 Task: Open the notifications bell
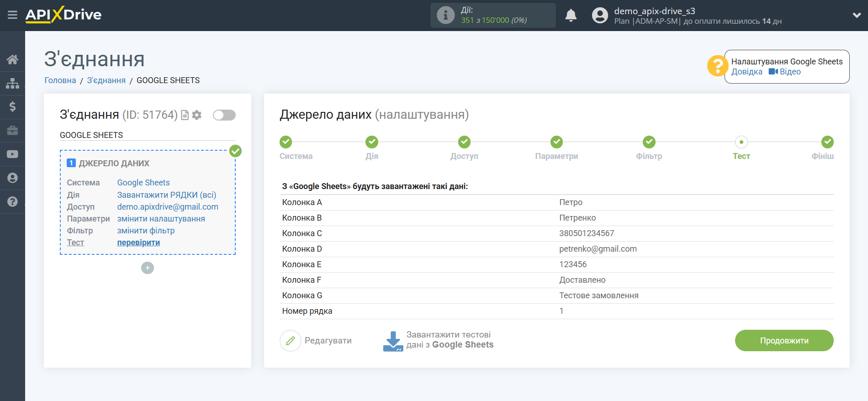571,16
